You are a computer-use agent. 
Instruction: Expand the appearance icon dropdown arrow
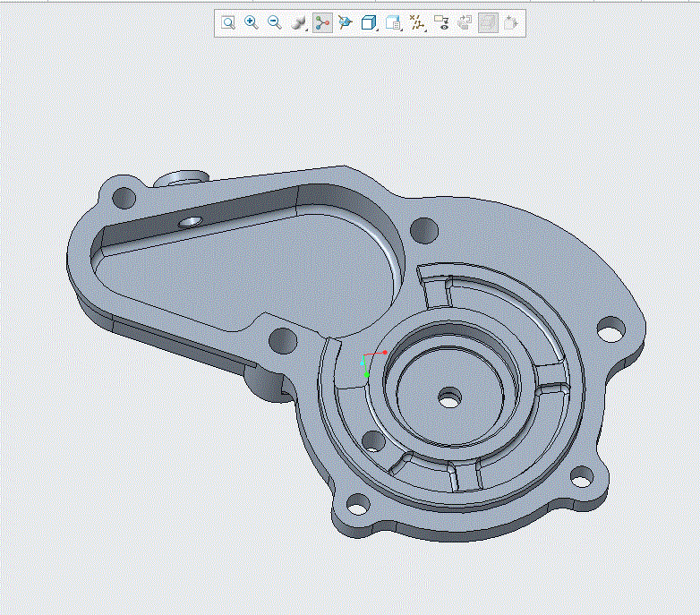(307, 30)
